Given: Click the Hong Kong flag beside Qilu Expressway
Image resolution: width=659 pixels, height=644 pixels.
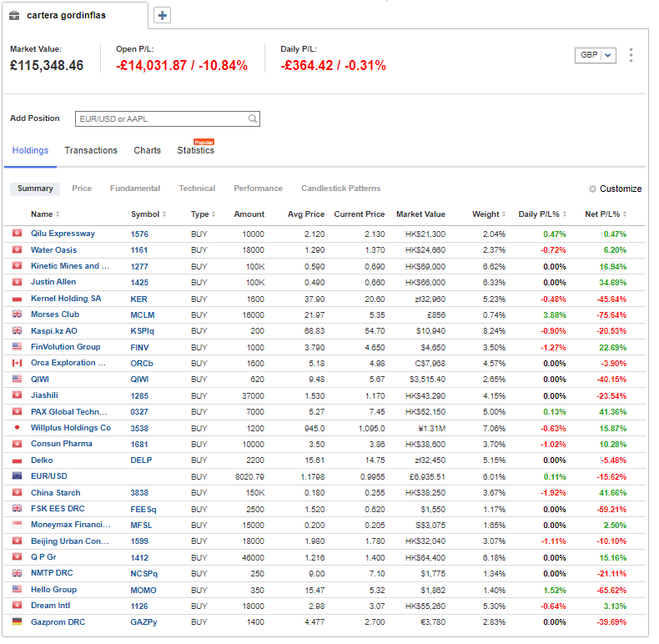Looking at the screenshot, I should [x=17, y=234].
